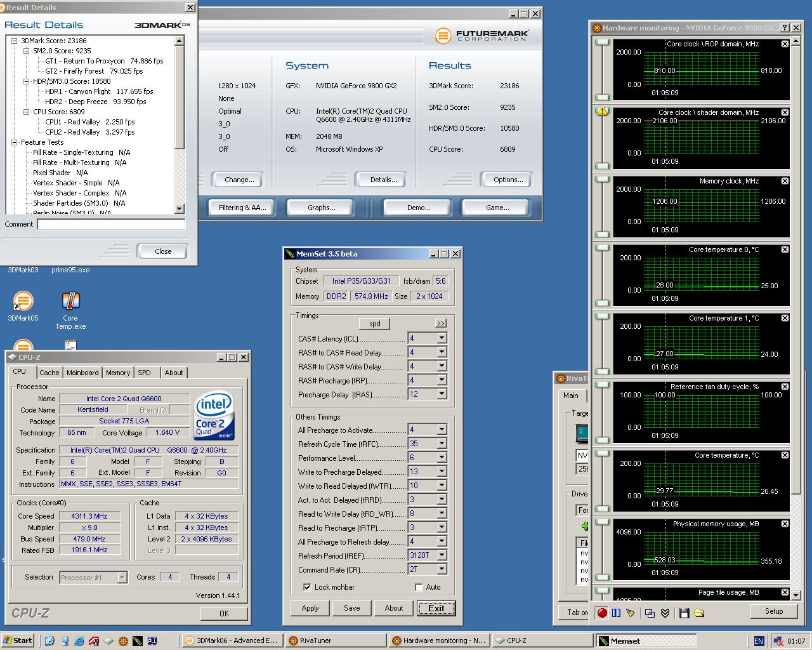The width and height of the screenshot is (812, 650).
Task: Click the Hardware monitoring scrollbar down arrow
Action: (796, 595)
